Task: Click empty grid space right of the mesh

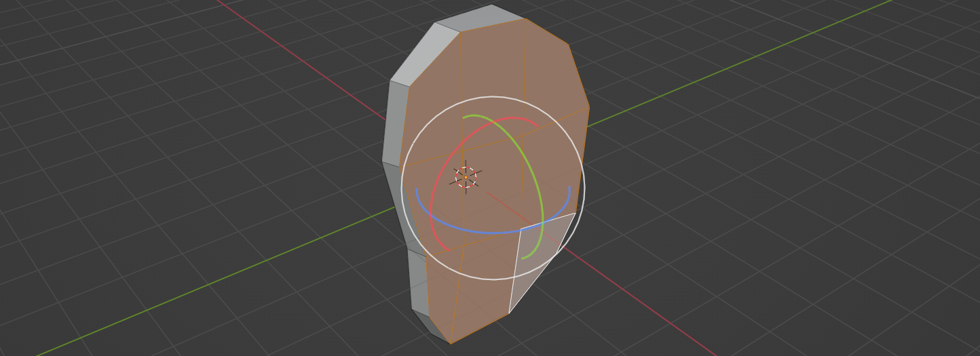Action: point(780,203)
